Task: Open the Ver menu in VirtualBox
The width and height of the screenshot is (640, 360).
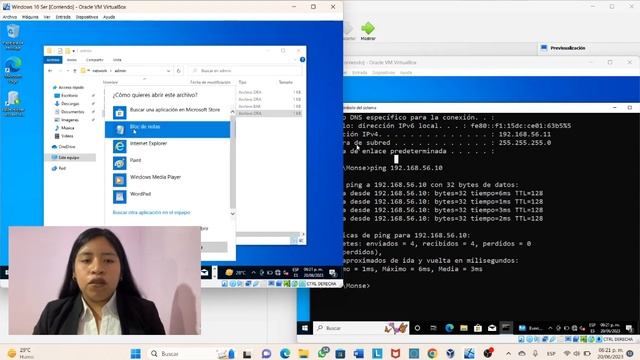Action: (47, 17)
